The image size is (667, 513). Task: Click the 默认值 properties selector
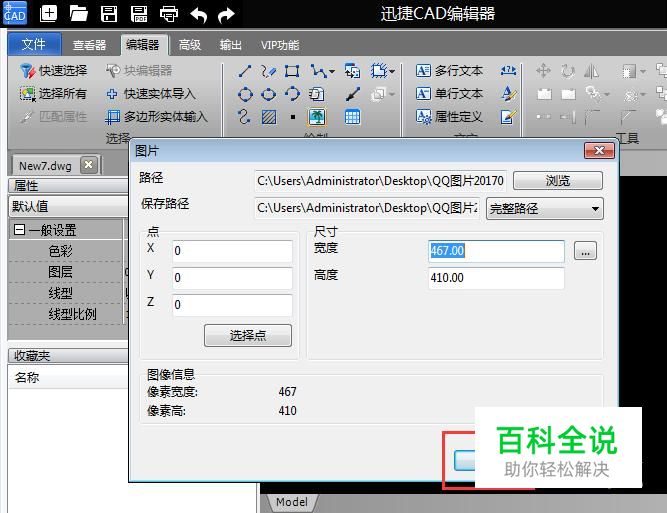68,207
